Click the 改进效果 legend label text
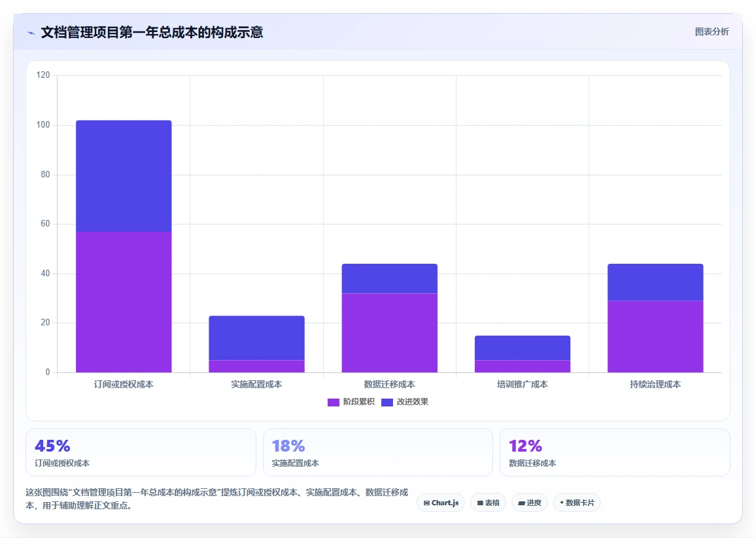Screen dimensions: 756x538 pos(412,402)
